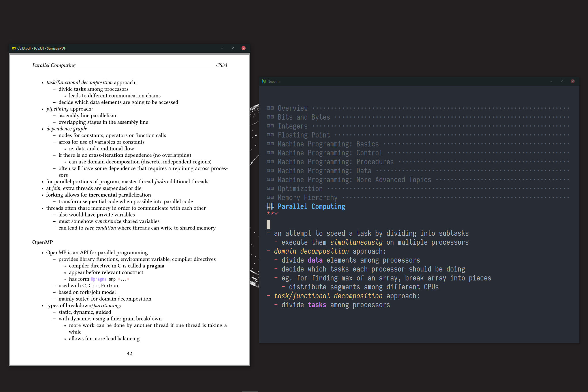Expand the folded Floating Point section
This screenshot has width=588, height=392.
tap(304, 135)
